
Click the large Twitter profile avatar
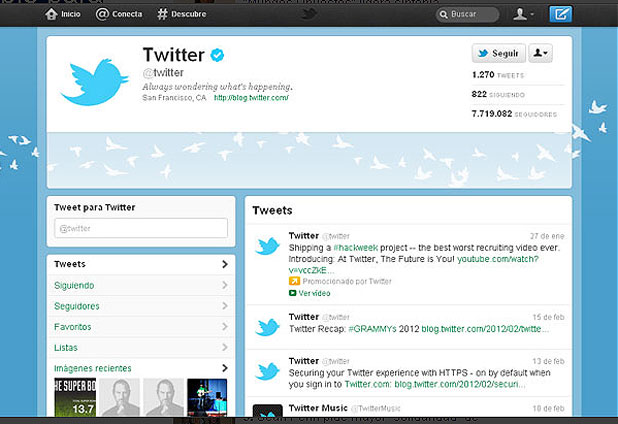click(94, 82)
